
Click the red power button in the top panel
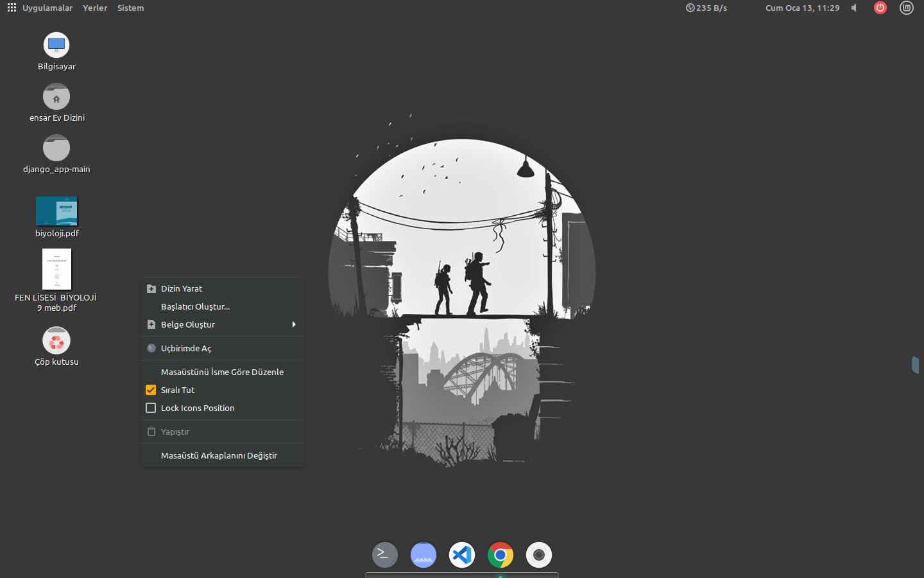(x=880, y=8)
